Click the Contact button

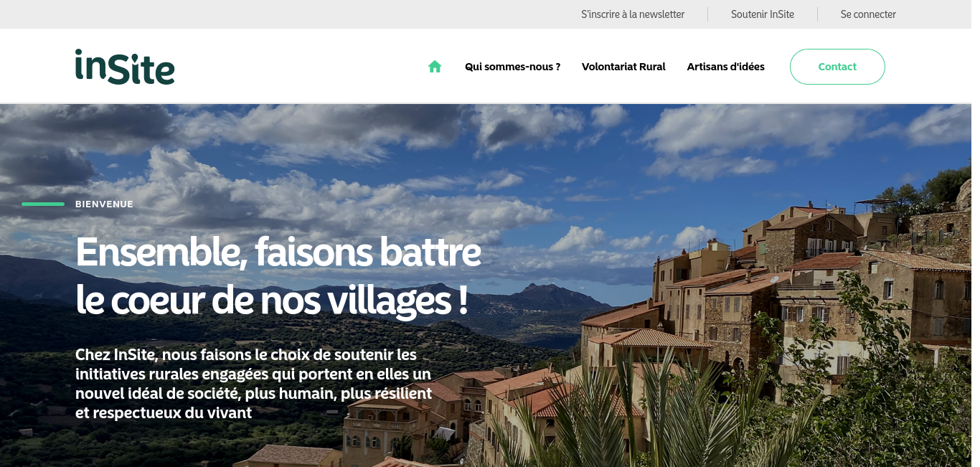click(837, 67)
